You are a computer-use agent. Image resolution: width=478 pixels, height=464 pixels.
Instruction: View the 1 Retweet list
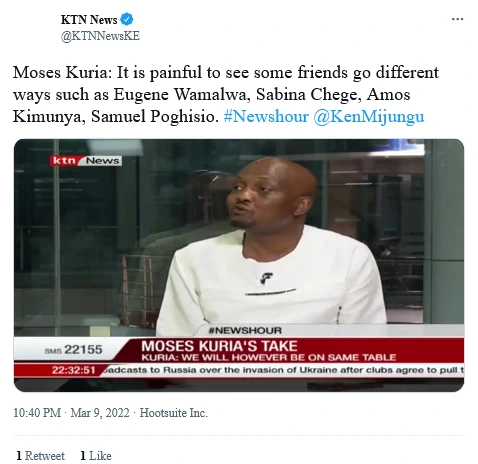tap(40, 455)
